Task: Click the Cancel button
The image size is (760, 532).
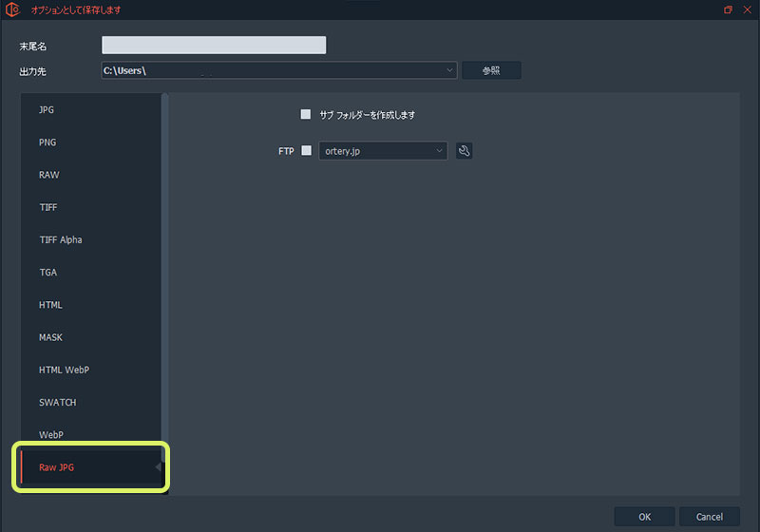Action: click(x=709, y=517)
